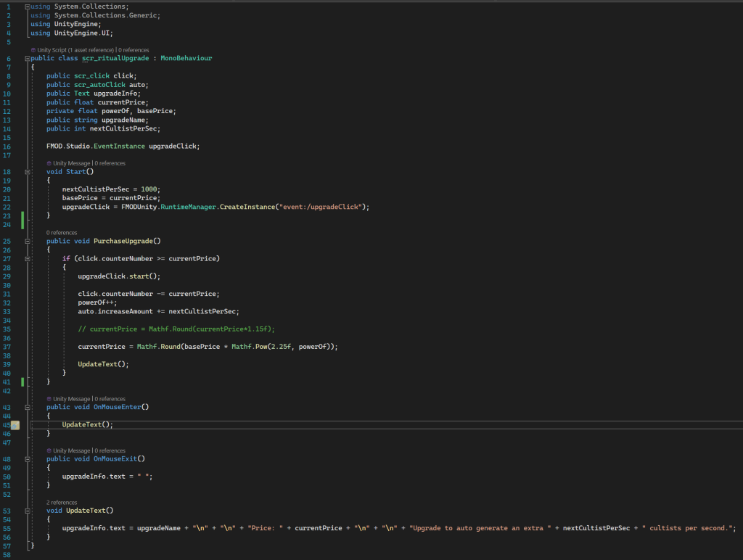Open the "0 references" link above PurchaseUpgrade

pos(62,233)
